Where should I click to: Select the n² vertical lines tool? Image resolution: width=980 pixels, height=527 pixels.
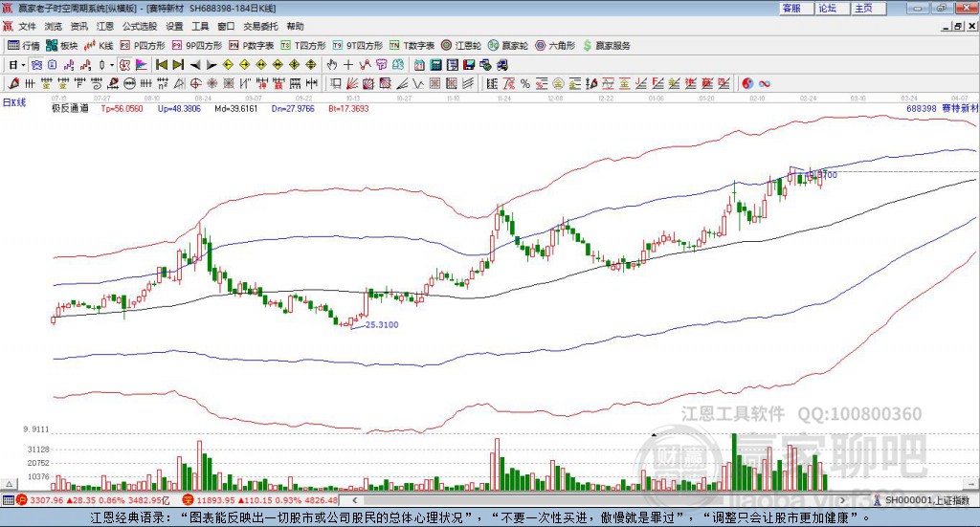pos(163,83)
